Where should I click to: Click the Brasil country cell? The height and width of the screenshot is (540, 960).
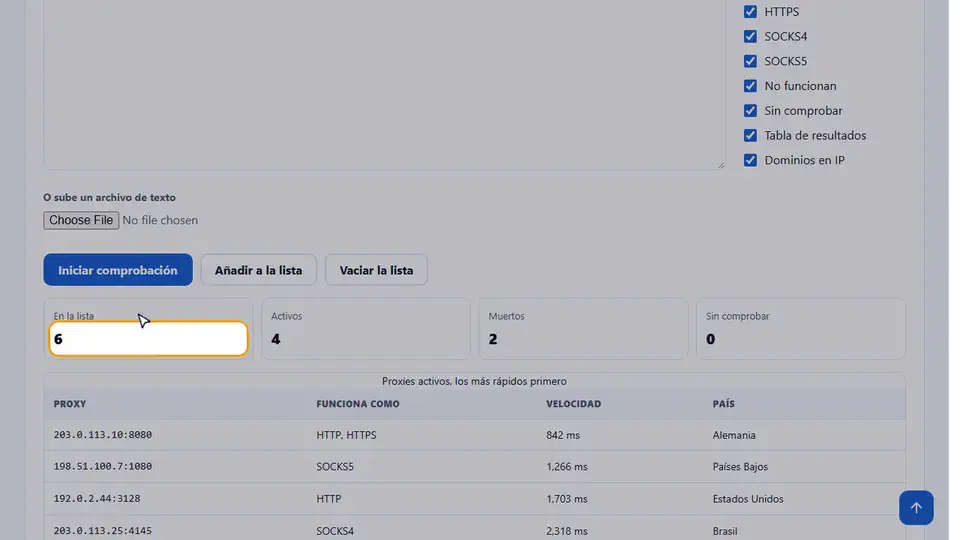[x=724, y=531]
